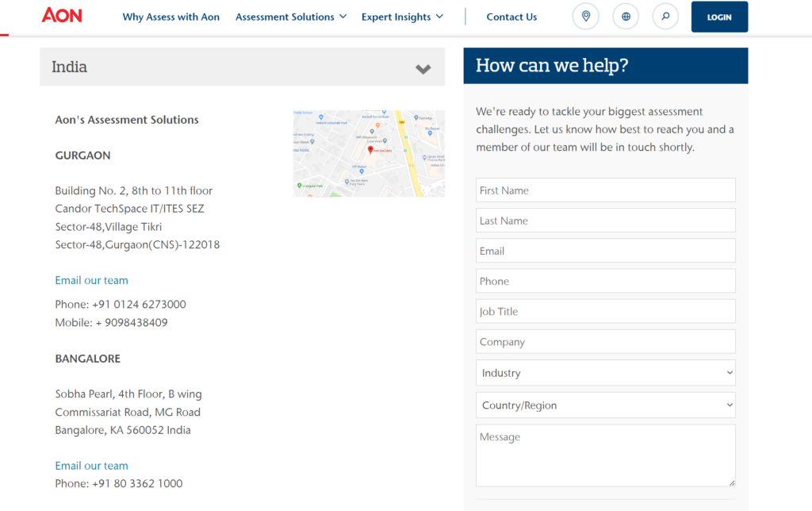The width and height of the screenshot is (812, 511).
Task: Open Why Assess with Aon
Action: 171,17
